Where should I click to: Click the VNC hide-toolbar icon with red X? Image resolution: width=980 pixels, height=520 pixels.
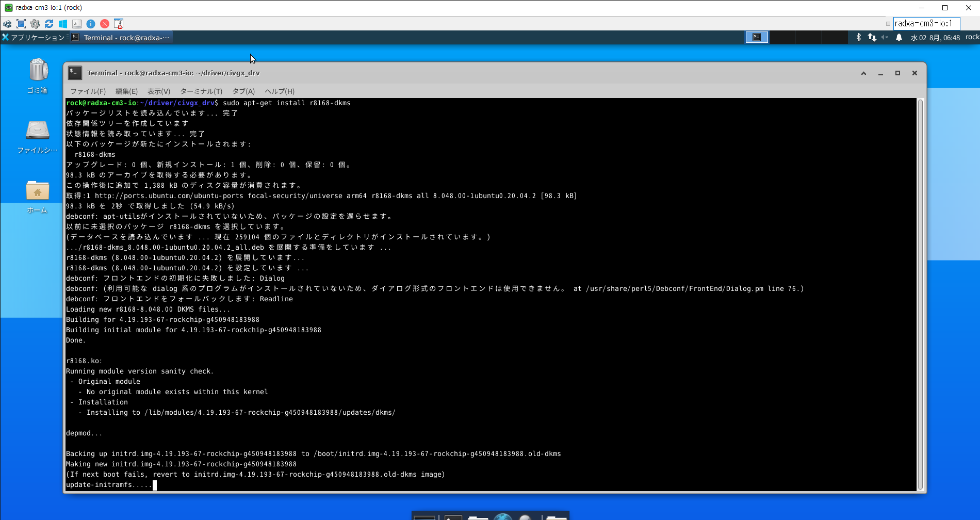click(119, 24)
